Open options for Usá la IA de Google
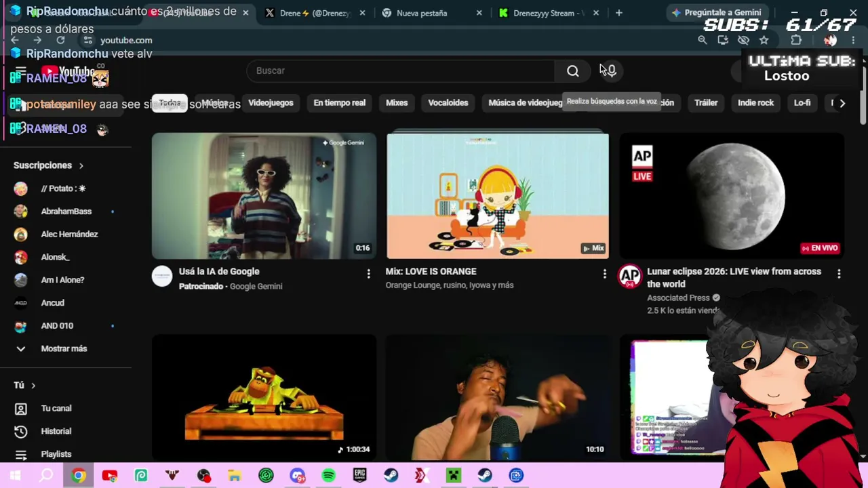 368,273
